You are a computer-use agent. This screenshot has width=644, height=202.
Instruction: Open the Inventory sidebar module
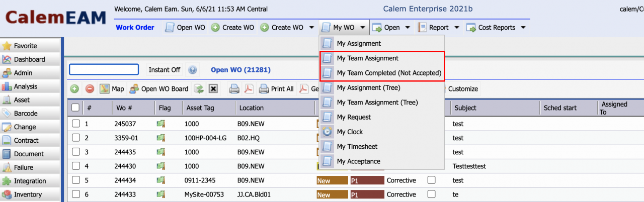[x=30, y=194]
